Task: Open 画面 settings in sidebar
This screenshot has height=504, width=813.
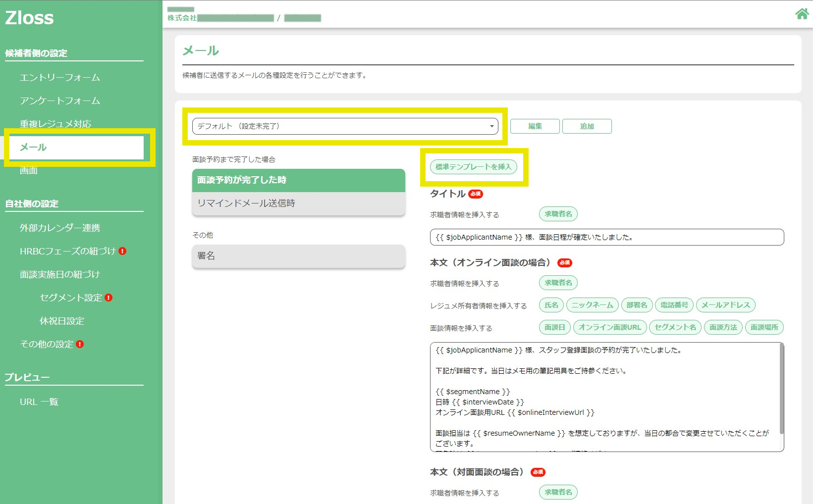Action: [29, 170]
